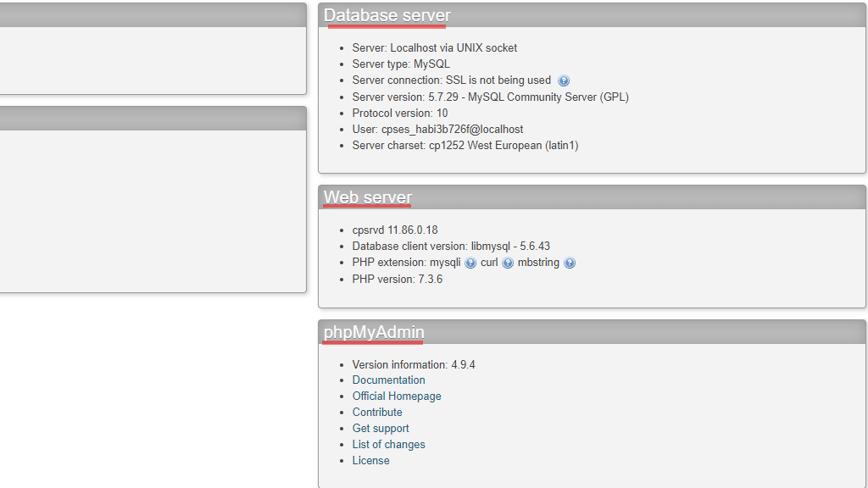Select 'Server connection: SSL is not being used'
868x488 pixels.
(x=452, y=80)
